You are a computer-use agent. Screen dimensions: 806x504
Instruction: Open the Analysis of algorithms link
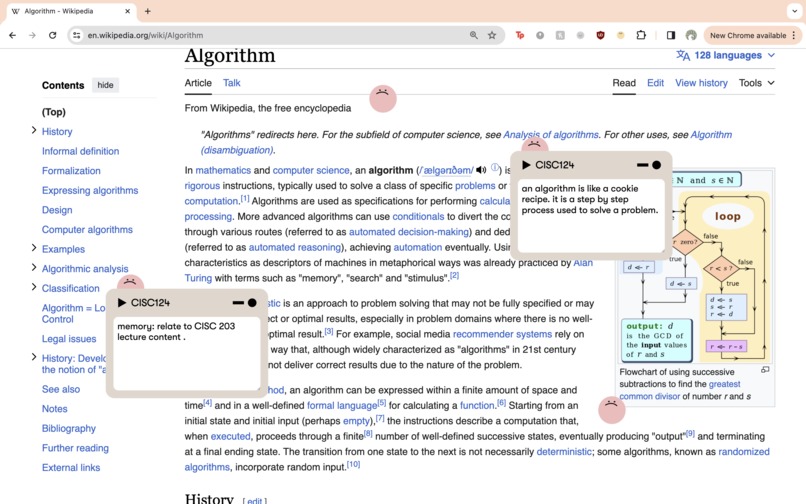point(551,135)
